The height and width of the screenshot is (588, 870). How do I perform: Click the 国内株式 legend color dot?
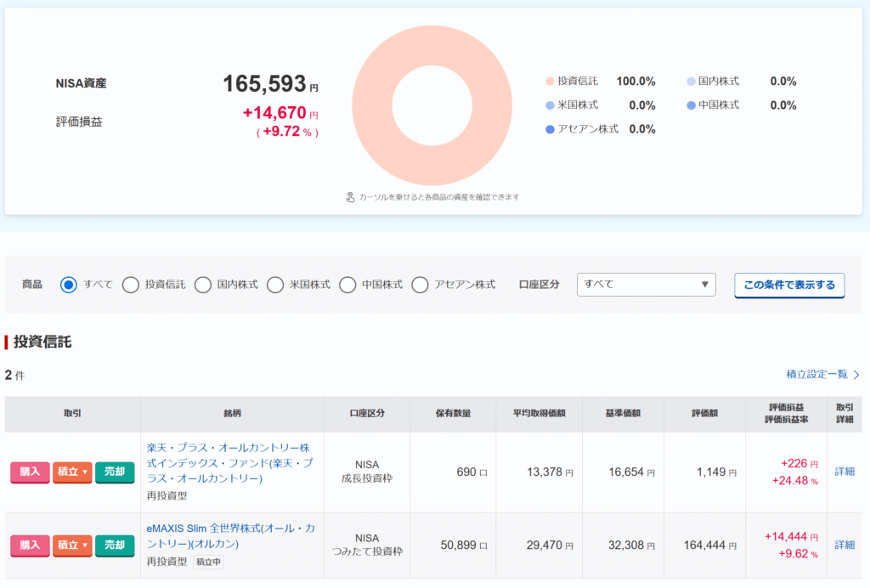click(691, 82)
